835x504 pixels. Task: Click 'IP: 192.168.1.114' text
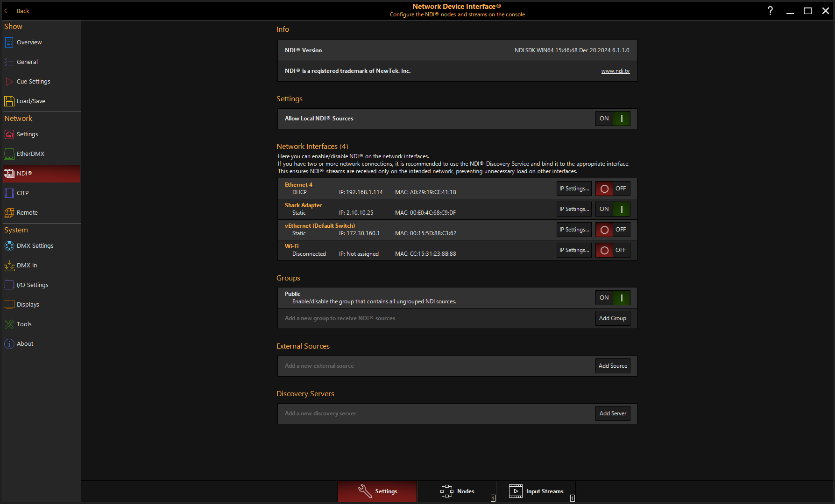(x=361, y=192)
